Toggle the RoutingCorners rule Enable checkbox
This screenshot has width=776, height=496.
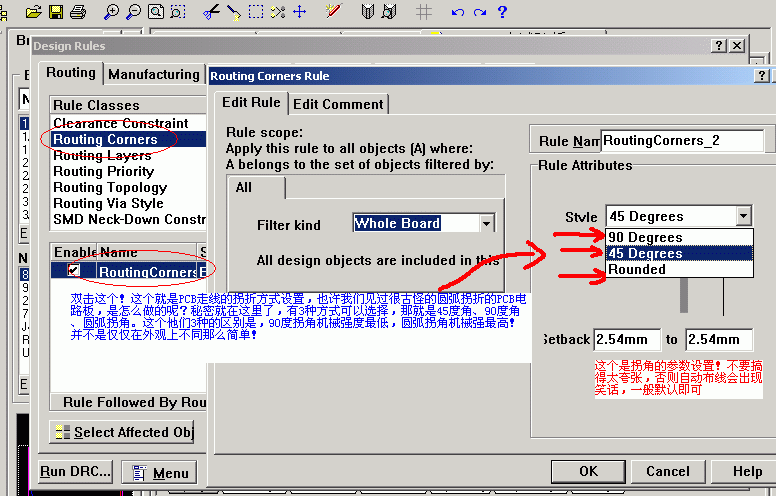tap(74, 271)
